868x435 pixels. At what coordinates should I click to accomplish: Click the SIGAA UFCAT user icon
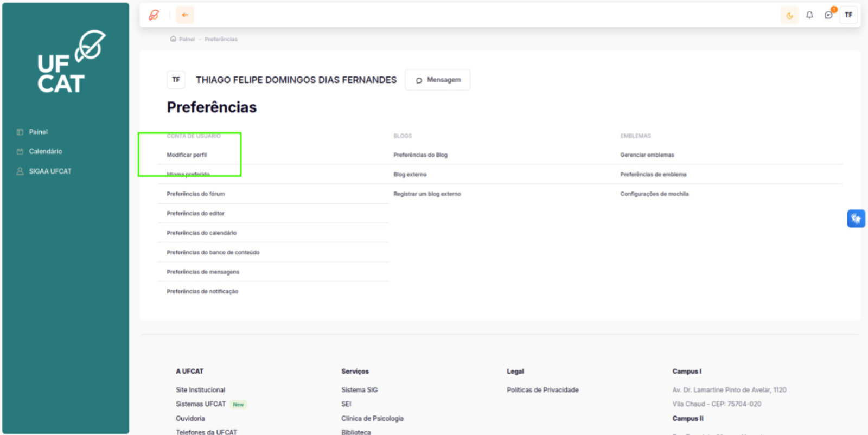[20, 171]
